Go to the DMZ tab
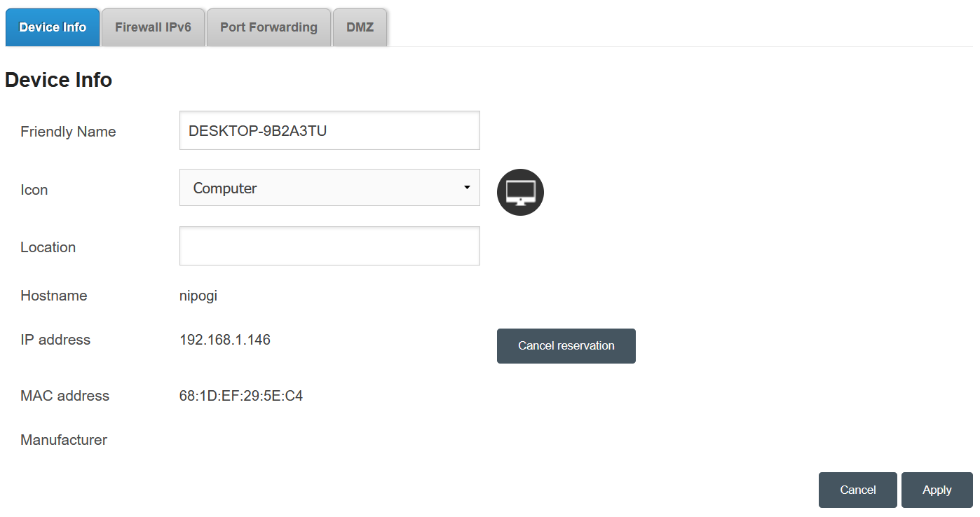Viewport: 980px width, 517px height. [360, 27]
